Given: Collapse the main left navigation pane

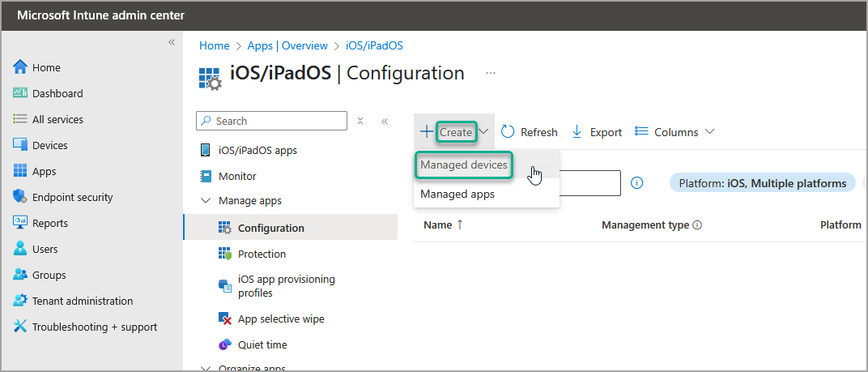Looking at the screenshot, I should click(x=172, y=42).
